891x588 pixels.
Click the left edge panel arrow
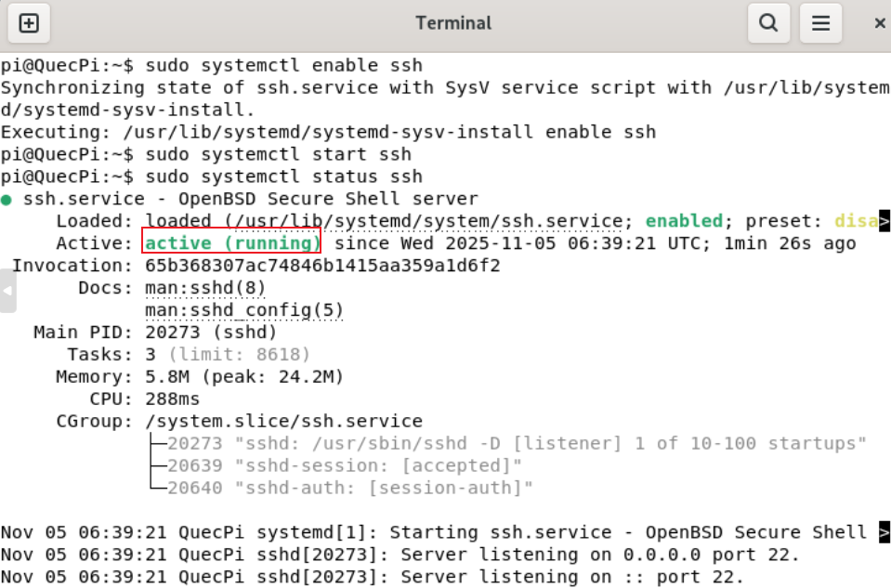tap(8, 292)
